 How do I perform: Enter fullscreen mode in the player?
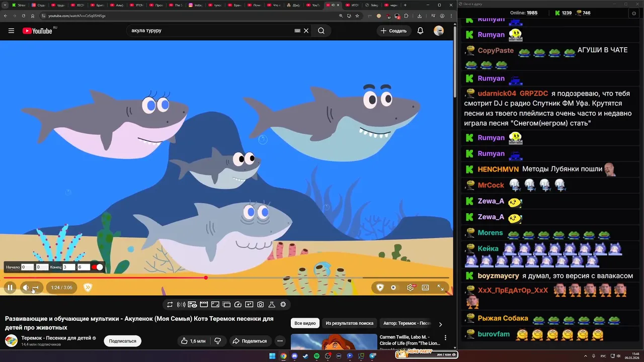pos(440,288)
